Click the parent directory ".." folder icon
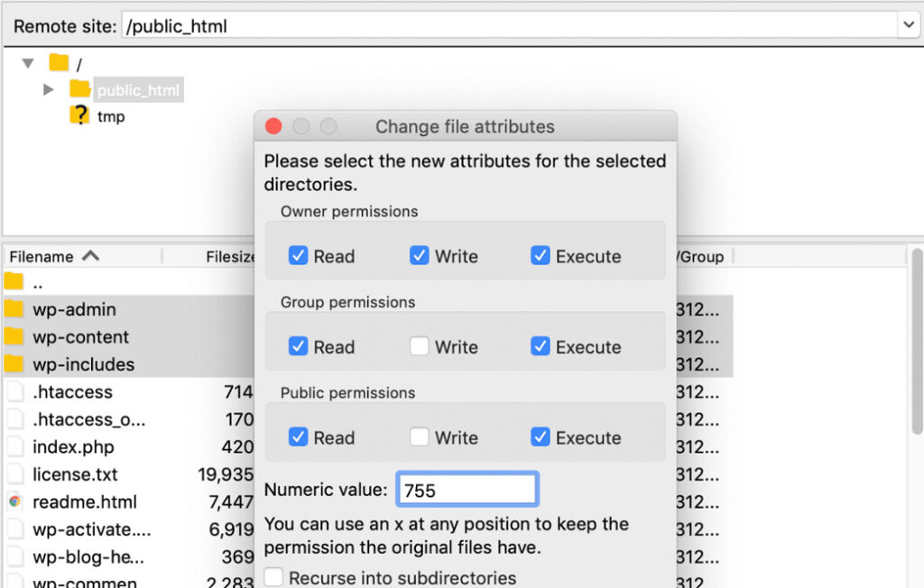This screenshot has width=924, height=588. point(16,282)
